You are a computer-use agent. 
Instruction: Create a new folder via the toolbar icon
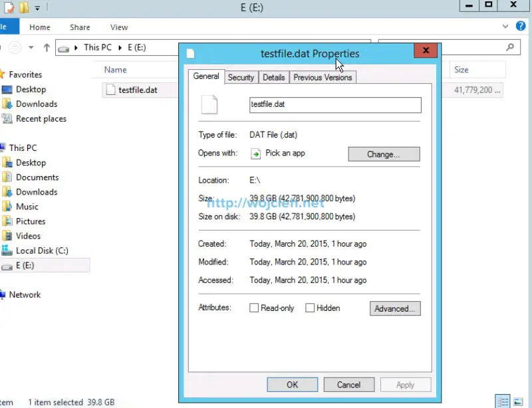click(x=25, y=7)
